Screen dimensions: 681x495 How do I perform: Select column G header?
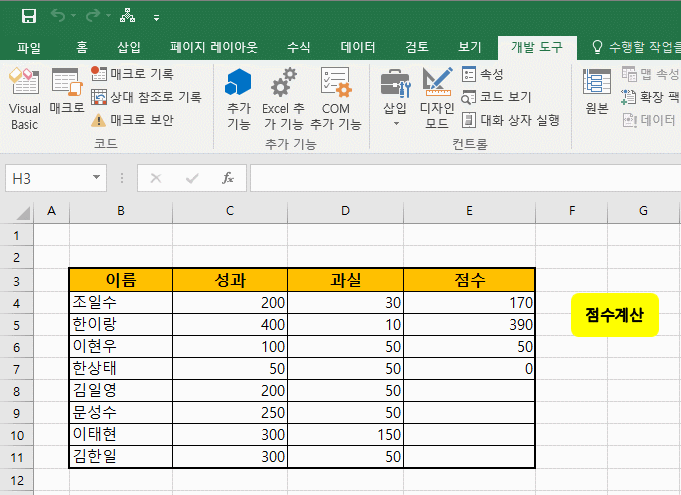[x=643, y=211]
